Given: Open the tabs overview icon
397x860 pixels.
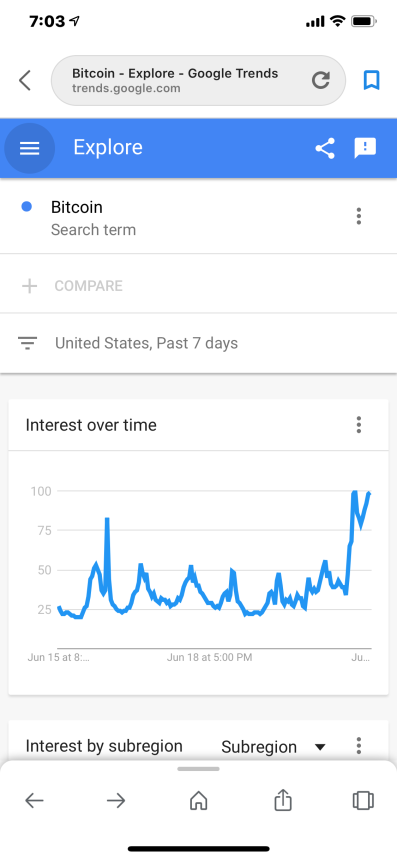Looking at the screenshot, I should pyautogui.click(x=363, y=801).
